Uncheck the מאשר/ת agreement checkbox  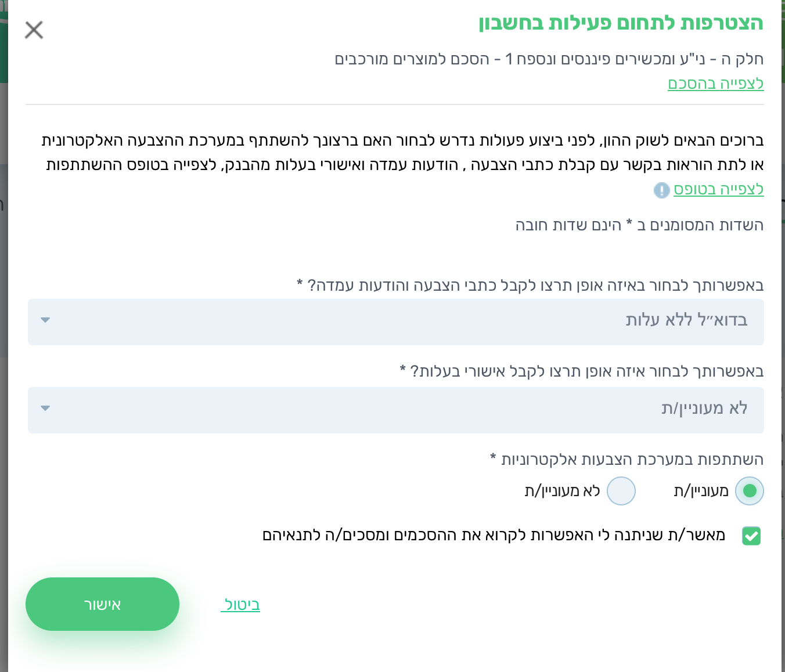751,536
